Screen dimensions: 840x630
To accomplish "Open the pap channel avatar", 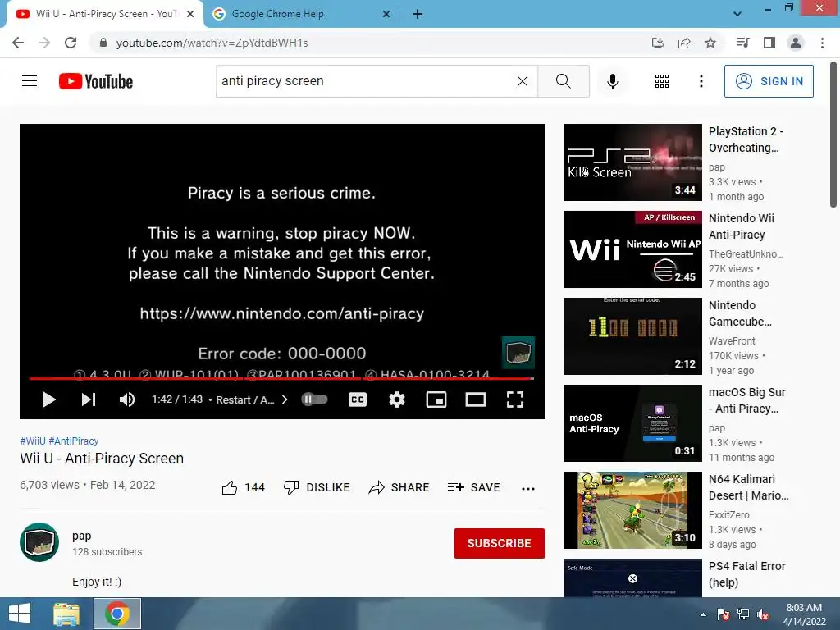I will pyautogui.click(x=39, y=542).
